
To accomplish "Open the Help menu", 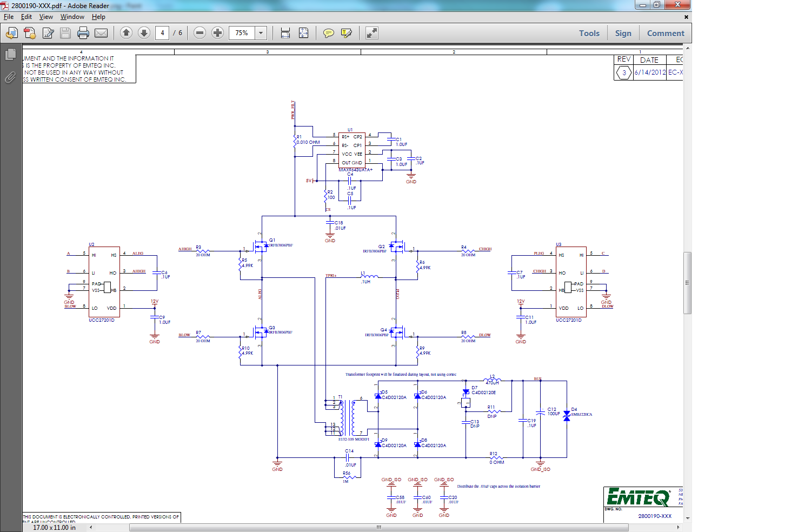I will (x=98, y=17).
